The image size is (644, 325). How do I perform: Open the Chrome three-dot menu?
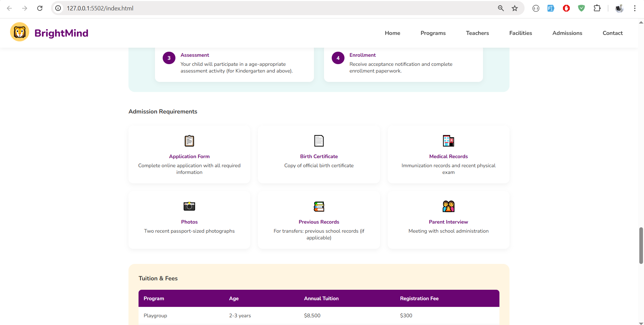[x=635, y=8]
